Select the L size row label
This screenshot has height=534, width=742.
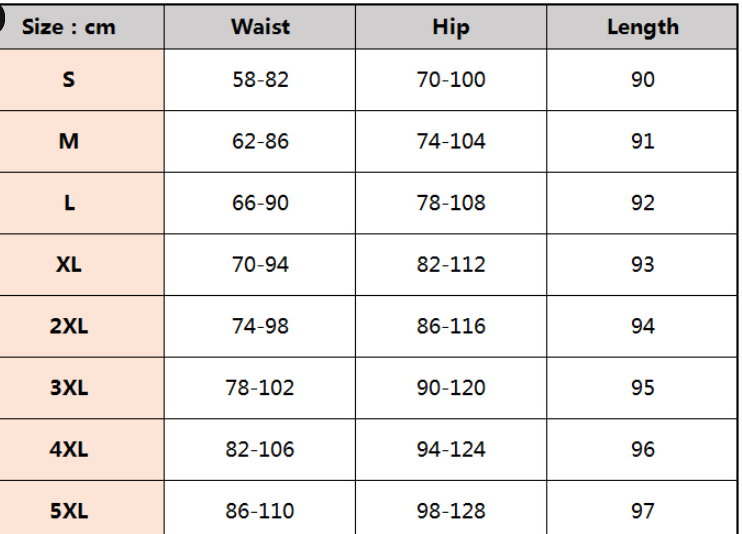[69, 203]
